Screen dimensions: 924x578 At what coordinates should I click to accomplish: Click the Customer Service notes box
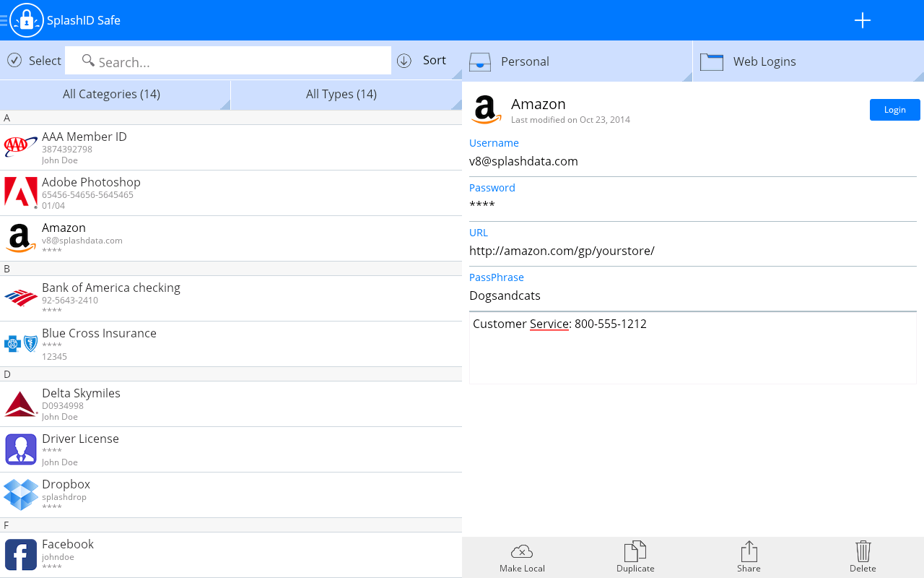point(693,348)
